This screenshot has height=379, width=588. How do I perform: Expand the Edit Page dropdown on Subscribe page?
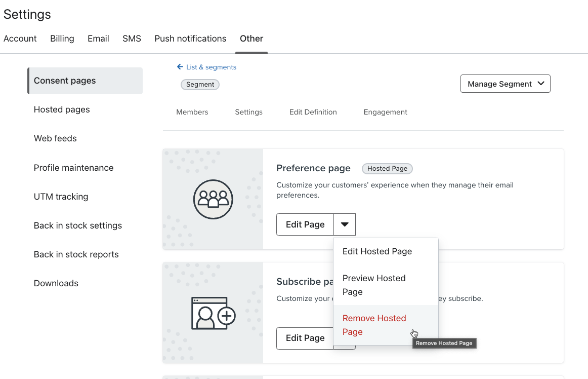click(x=345, y=338)
